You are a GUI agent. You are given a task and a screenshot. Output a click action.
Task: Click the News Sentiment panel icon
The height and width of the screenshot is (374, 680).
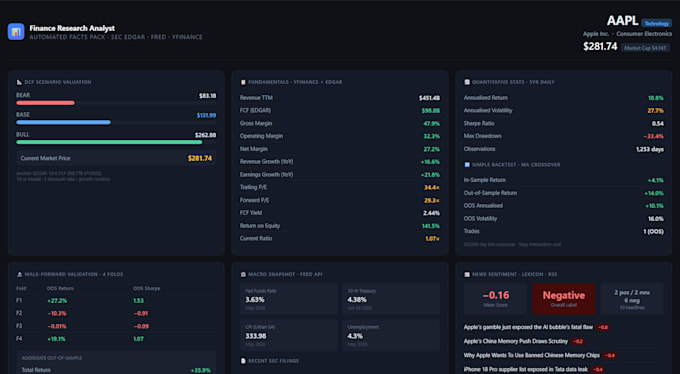point(467,274)
